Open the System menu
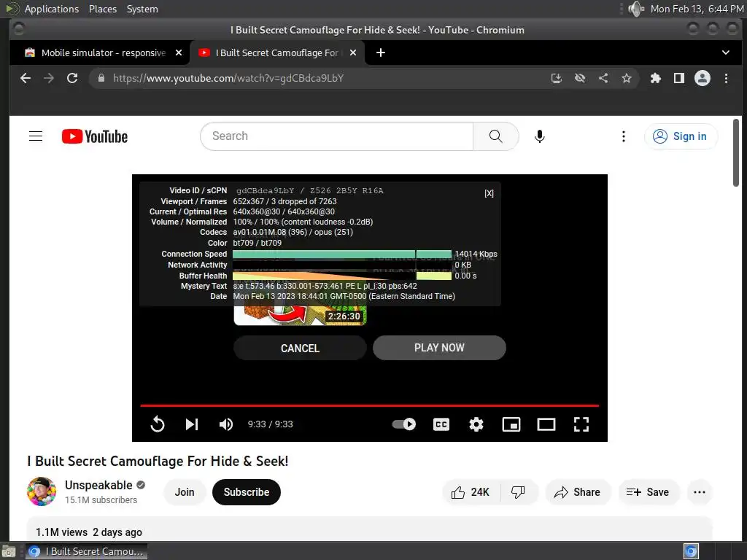Image resolution: width=747 pixels, height=560 pixels. 142,9
